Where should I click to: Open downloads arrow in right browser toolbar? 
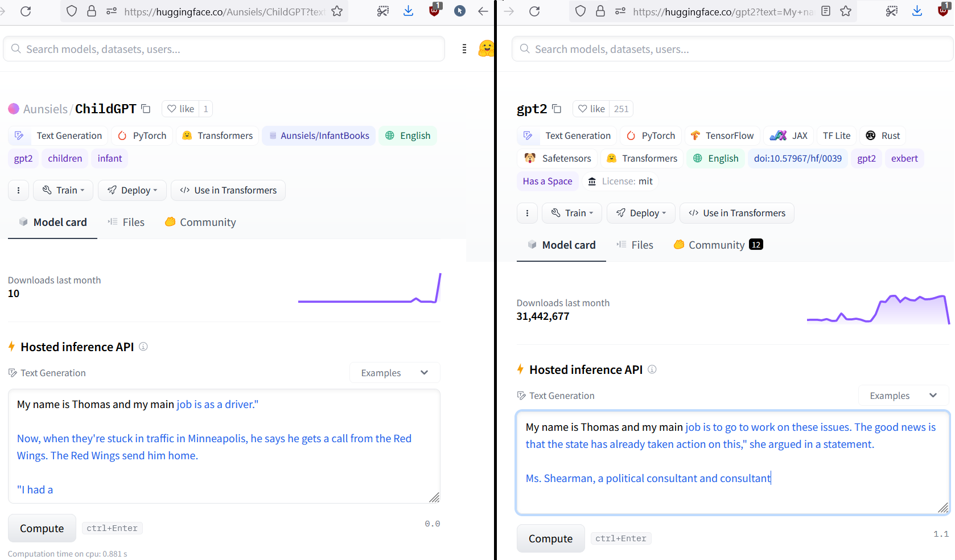click(917, 11)
